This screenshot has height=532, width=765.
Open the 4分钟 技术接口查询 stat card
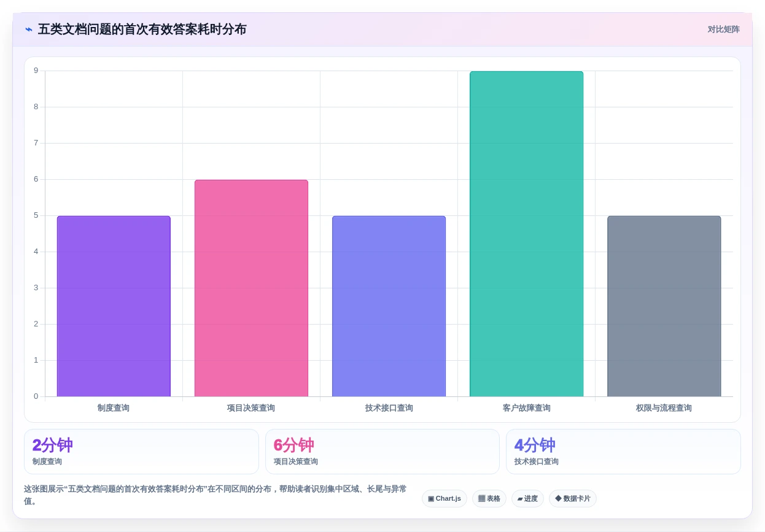[x=623, y=452]
